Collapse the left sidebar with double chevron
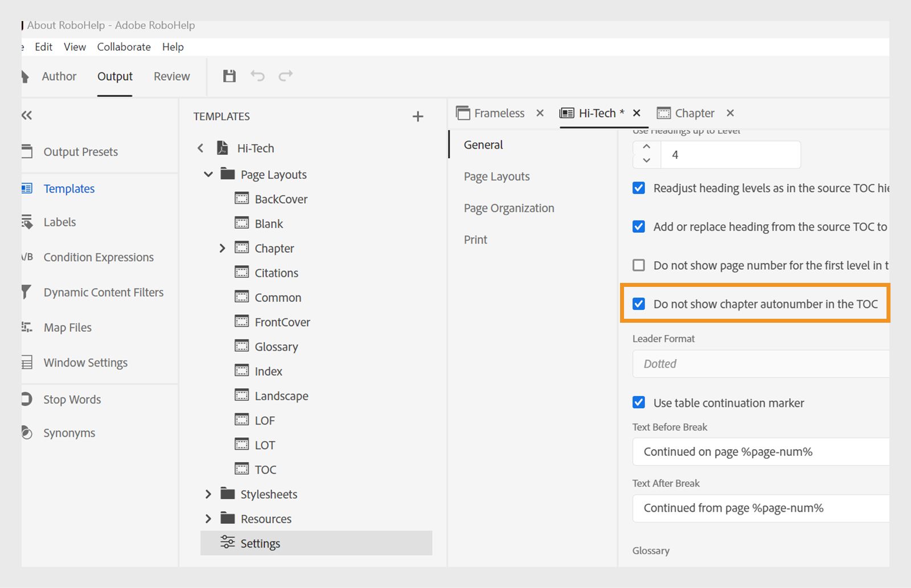The image size is (911, 588). click(27, 116)
